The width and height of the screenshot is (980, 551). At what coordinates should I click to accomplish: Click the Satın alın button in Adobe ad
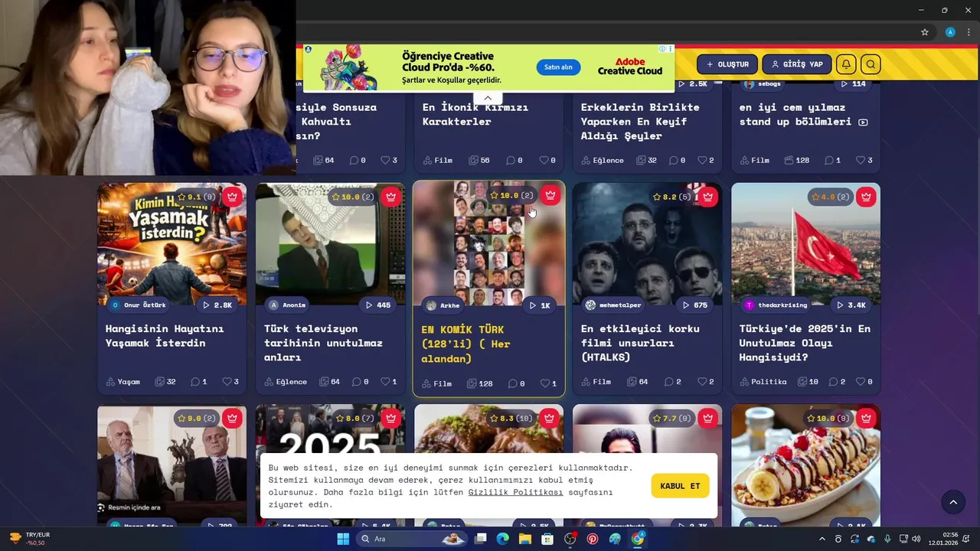point(558,67)
